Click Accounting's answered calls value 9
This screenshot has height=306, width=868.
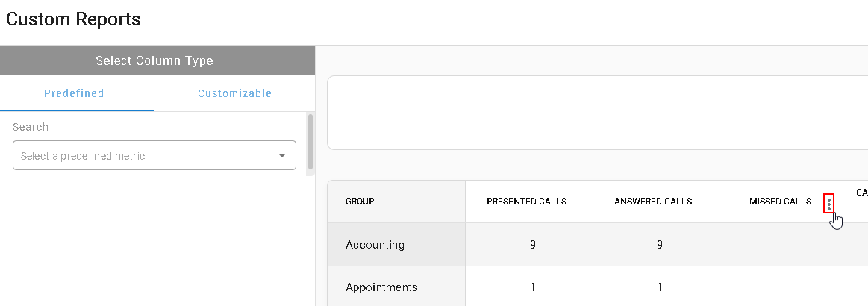pyautogui.click(x=659, y=245)
